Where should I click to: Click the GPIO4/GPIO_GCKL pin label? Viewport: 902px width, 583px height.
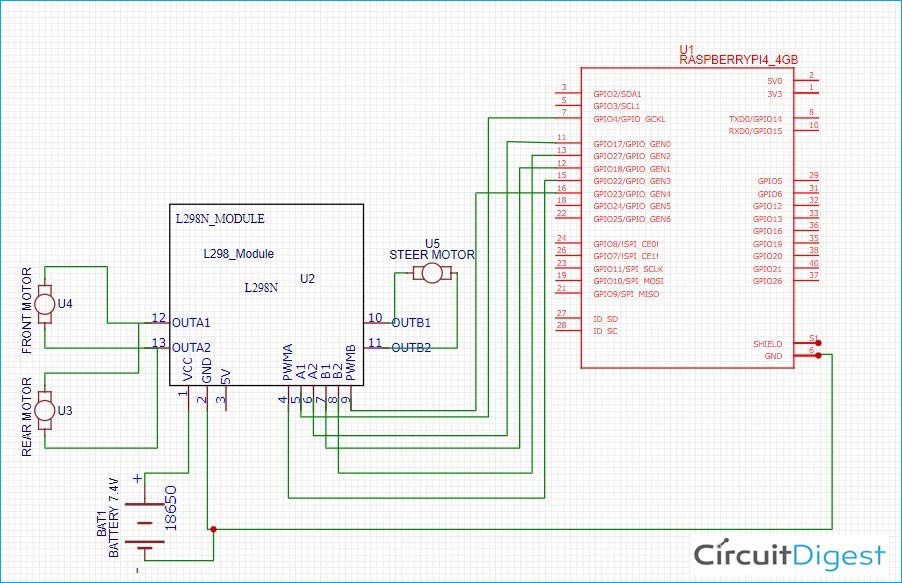click(629, 119)
